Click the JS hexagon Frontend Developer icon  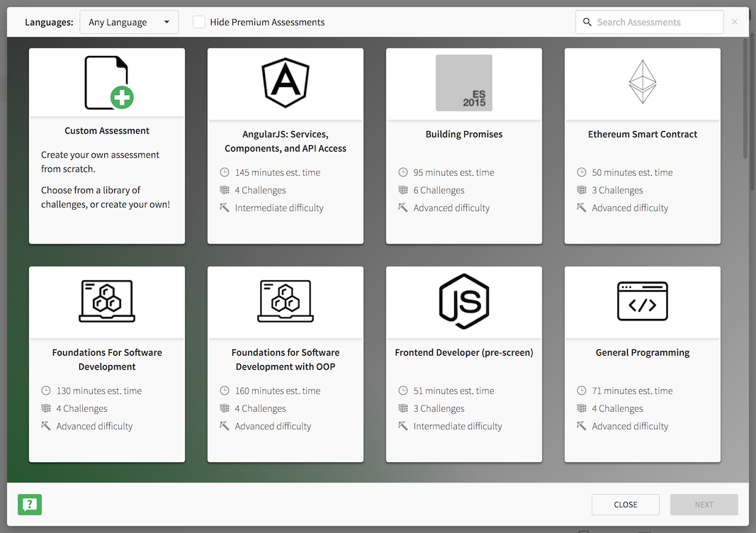(463, 301)
